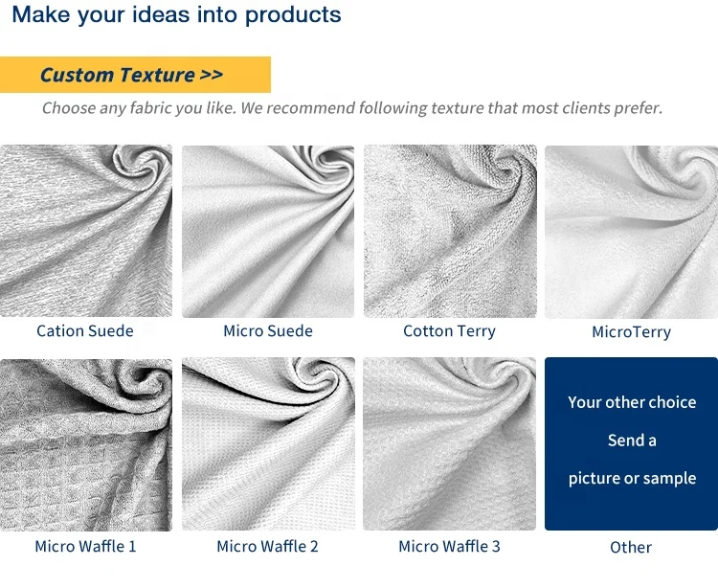This screenshot has height=588, width=718.
Task: Click the Micro Waffle 3 label
Action: pos(449,547)
